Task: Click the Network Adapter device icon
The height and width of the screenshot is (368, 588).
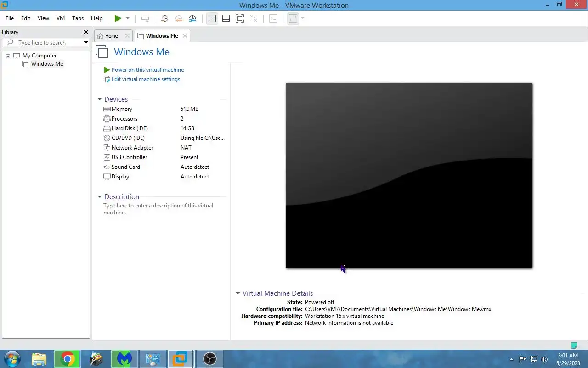Action: pos(107,148)
